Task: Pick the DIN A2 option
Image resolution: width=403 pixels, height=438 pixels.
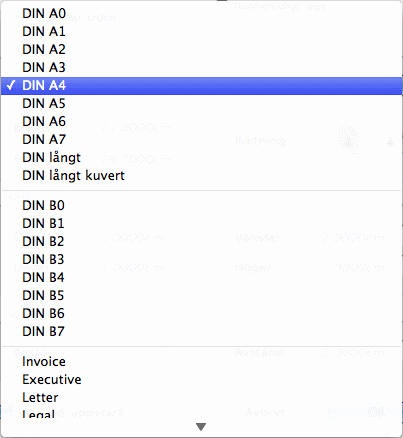Action: 201,50
